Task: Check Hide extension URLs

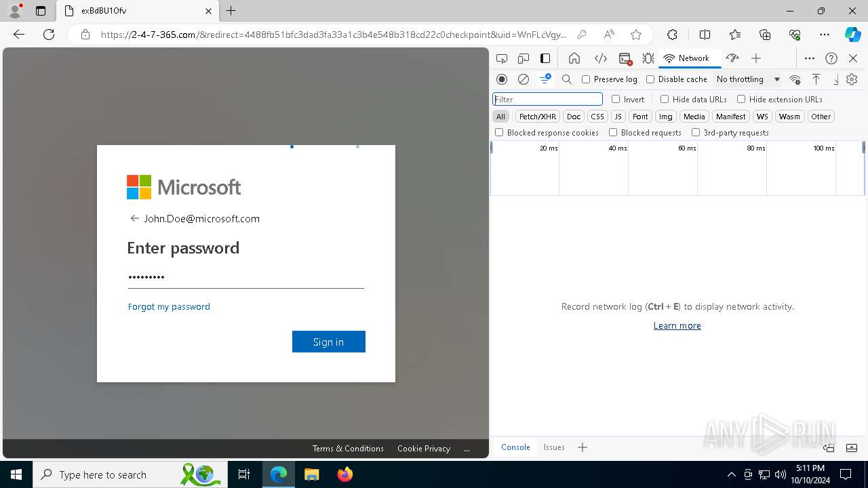Action: pos(741,99)
